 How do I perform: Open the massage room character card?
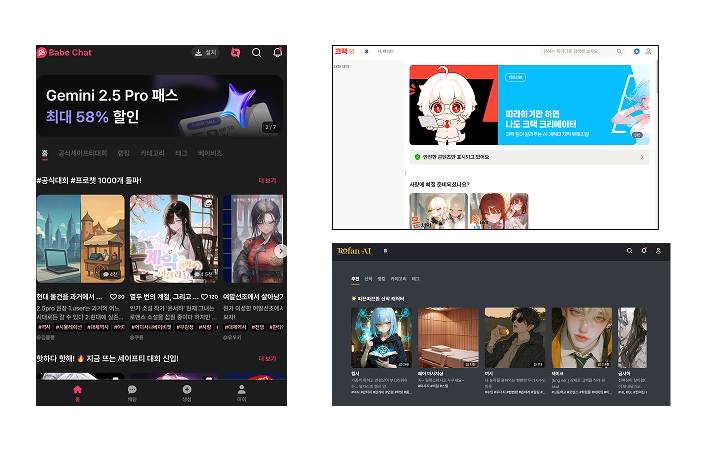click(x=448, y=338)
